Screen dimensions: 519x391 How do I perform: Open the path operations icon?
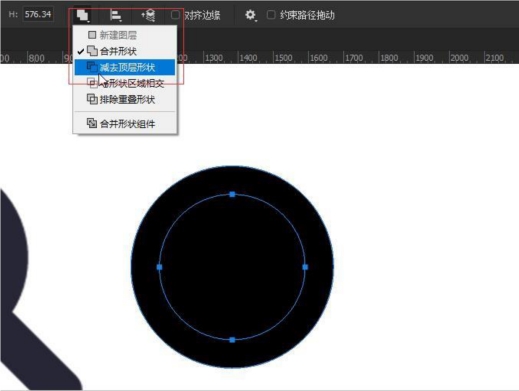click(83, 15)
